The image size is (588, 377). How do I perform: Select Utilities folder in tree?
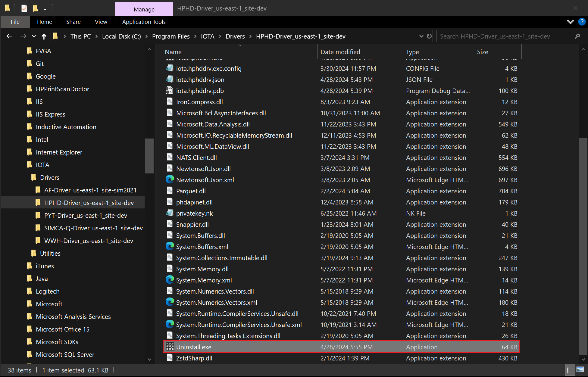coord(50,253)
